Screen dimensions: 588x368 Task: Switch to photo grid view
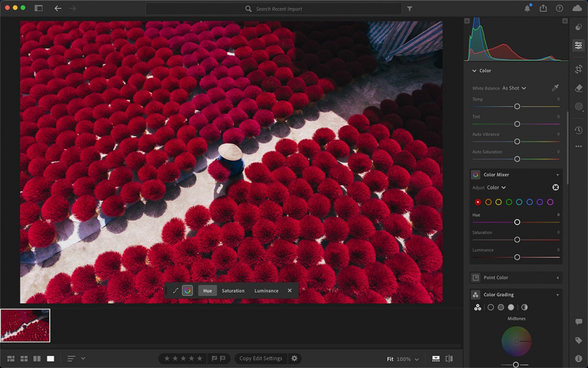click(x=11, y=359)
